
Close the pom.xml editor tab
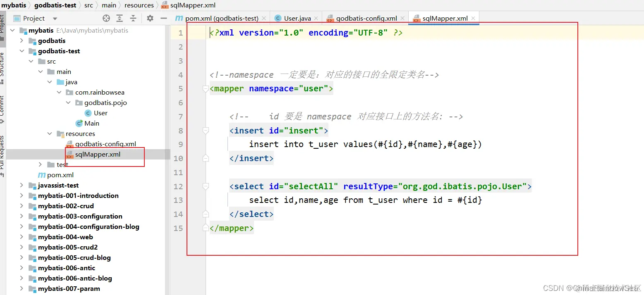[263, 18]
